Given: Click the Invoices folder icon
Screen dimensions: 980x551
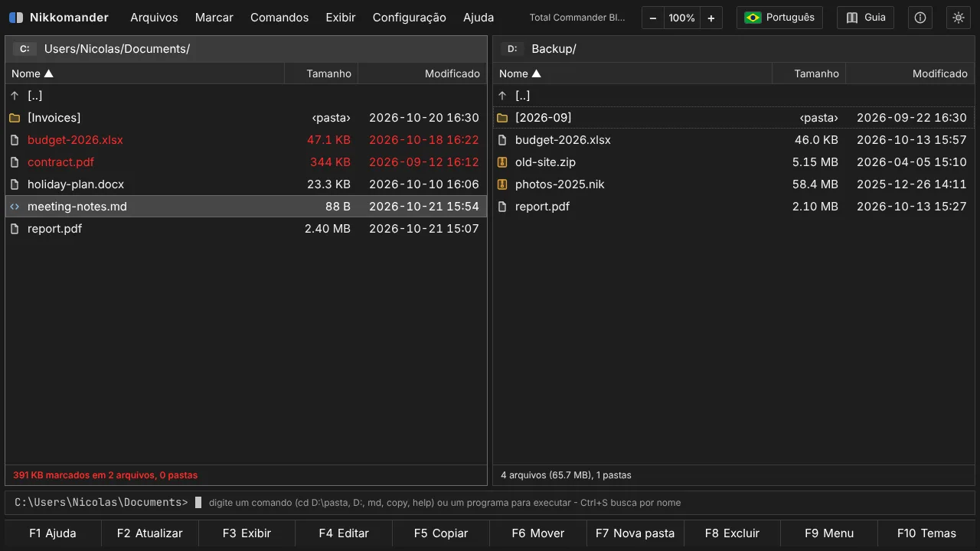Looking at the screenshot, I should pos(15,118).
